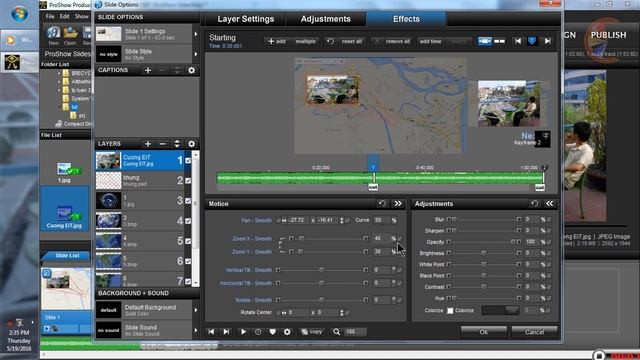Screen dimensions: 640x360
Task: Click the add time button
Action: point(430,41)
